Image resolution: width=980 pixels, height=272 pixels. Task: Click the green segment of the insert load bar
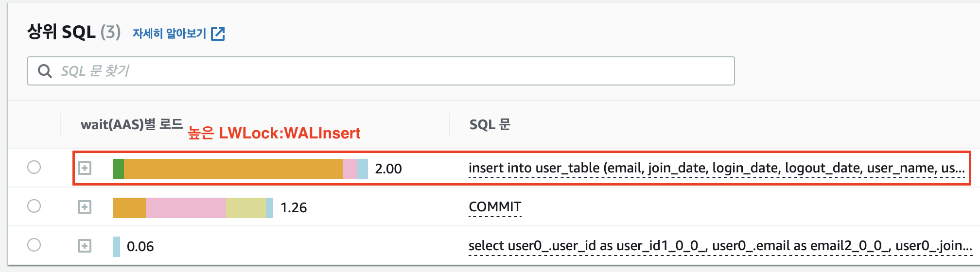click(x=118, y=169)
